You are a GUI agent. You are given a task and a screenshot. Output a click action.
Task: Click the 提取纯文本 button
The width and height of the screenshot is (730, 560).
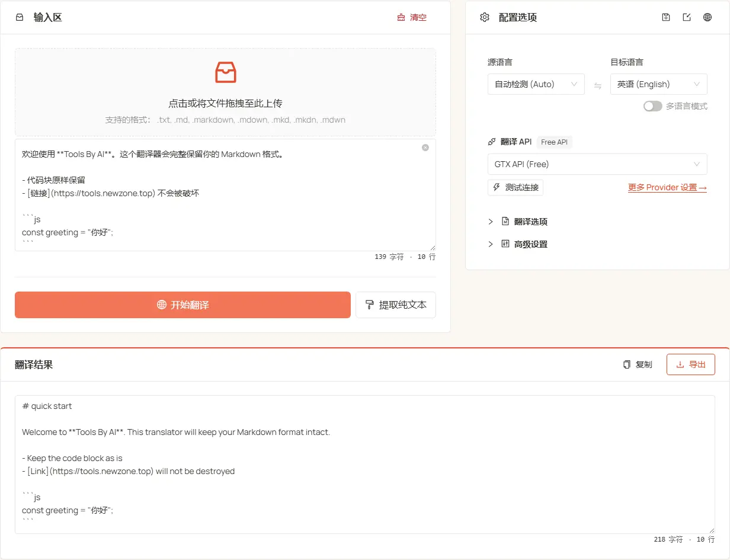[396, 305]
